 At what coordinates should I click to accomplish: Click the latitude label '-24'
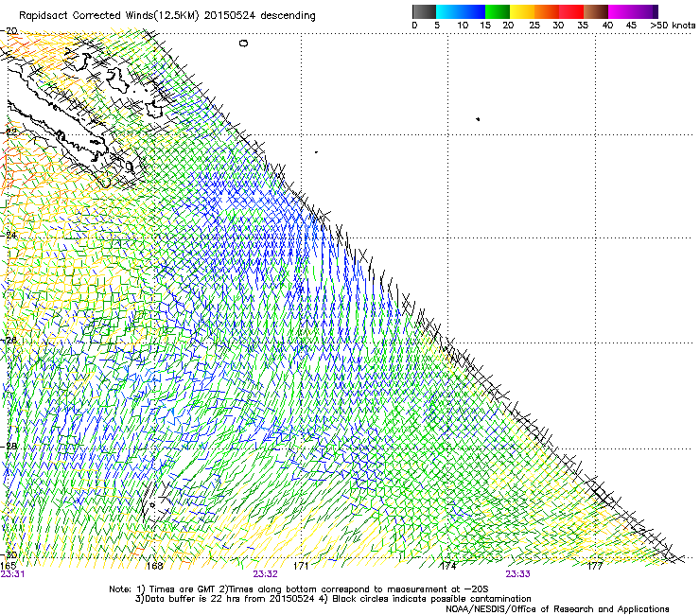(9, 235)
